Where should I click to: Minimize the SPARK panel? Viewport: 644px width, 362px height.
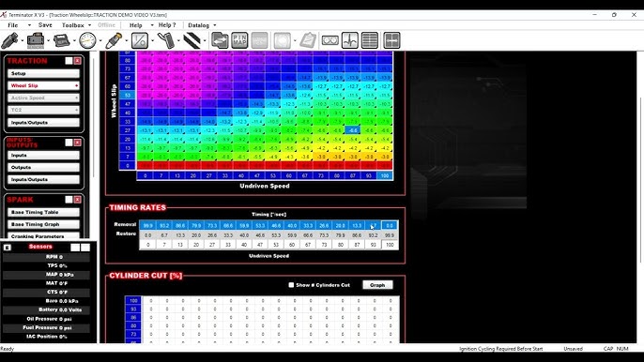pos(69,200)
